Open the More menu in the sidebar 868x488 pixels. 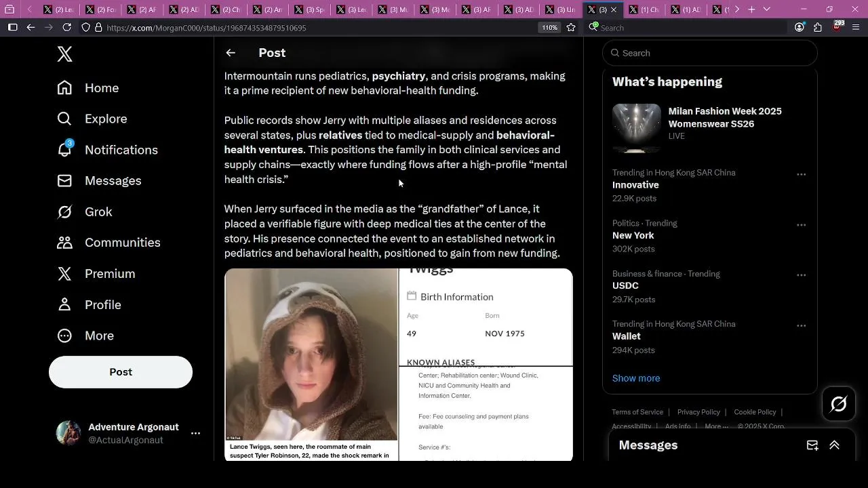pos(85,335)
